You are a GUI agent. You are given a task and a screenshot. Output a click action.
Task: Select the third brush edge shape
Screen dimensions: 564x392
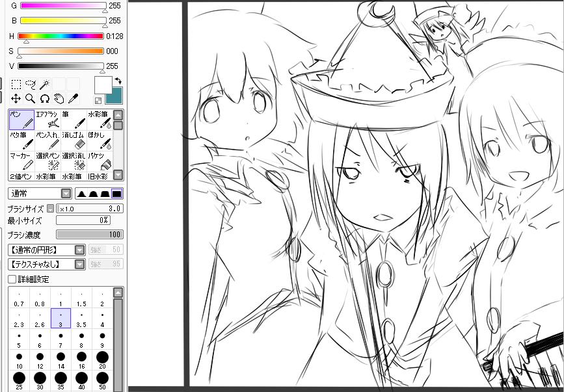coord(105,194)
